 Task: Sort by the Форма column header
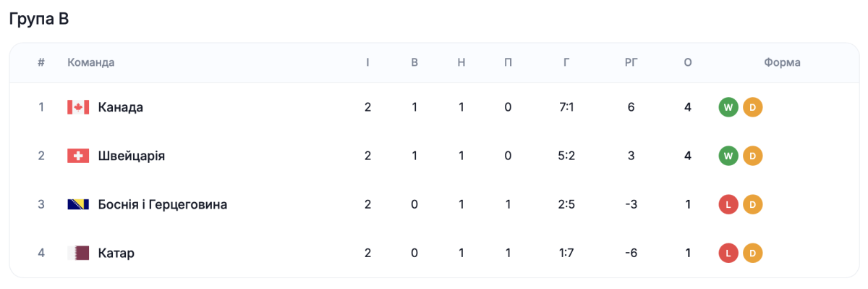point(783,62)
